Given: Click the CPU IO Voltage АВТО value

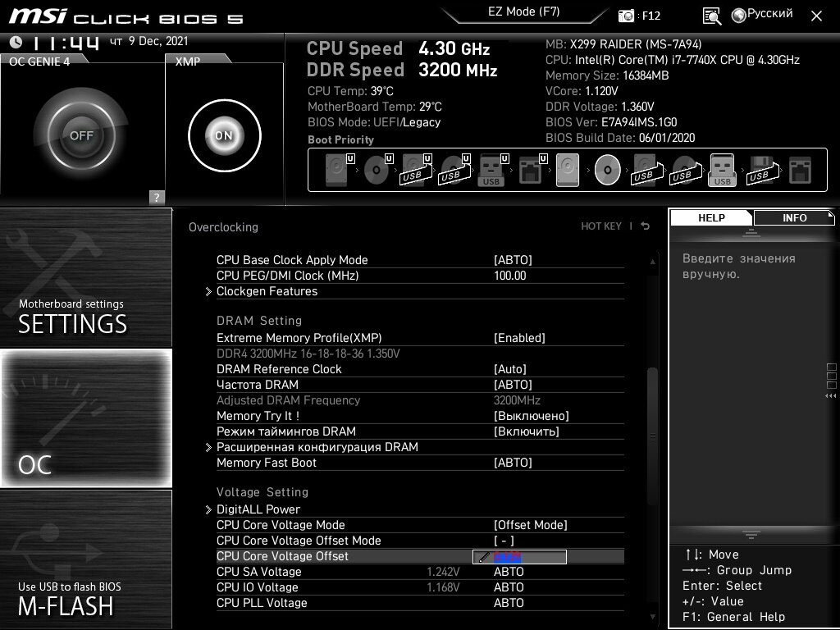Looking at the screenshot, I should (509, 587).
